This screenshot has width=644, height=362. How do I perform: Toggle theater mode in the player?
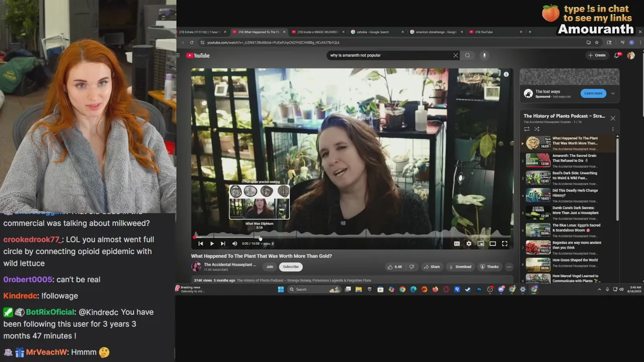(493, 243)
